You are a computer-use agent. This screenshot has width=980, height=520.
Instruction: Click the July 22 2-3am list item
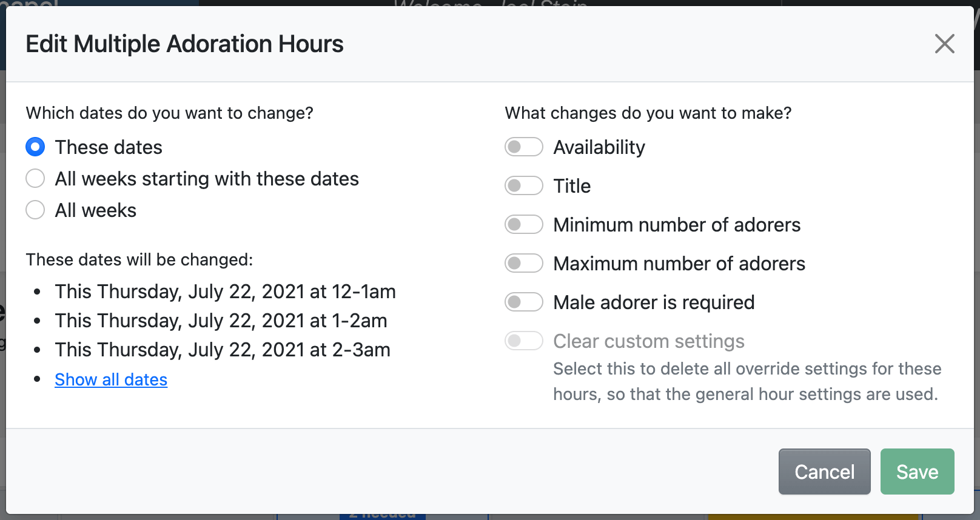[223, 350]
